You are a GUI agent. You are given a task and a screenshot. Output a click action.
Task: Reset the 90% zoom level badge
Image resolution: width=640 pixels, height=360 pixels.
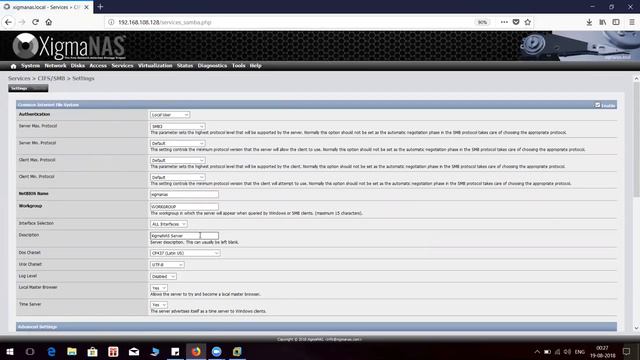[482, 22]
